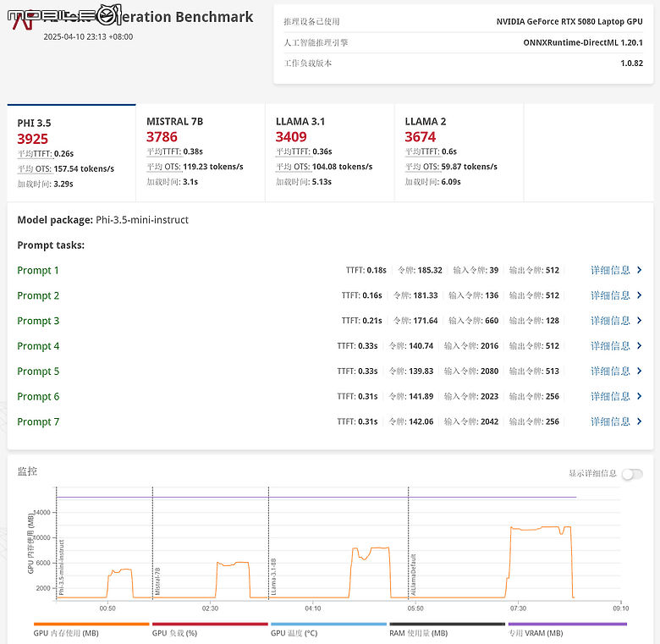Click 详细信息 link for Prompt 5
660x644 pixels.
(x=610, y=372)
